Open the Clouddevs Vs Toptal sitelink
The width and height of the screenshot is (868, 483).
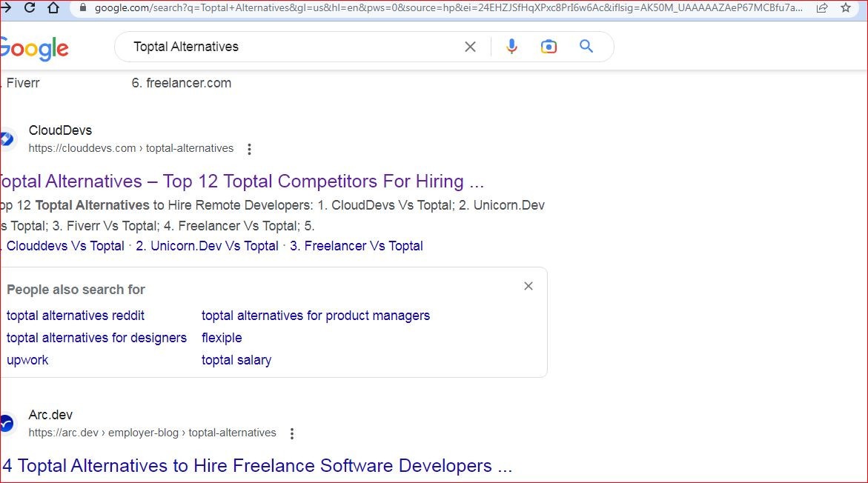(x=64, y=246)
